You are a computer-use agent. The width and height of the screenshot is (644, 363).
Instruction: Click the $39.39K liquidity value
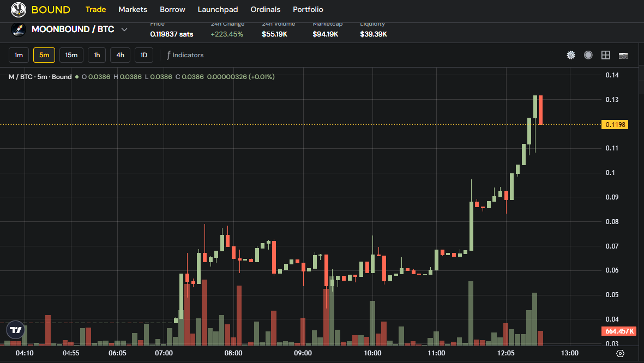pyautogui.click(x=374, y=34)
